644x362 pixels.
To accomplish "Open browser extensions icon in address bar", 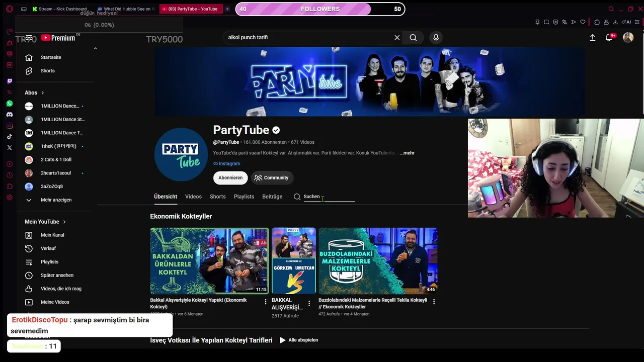I will pos(597,22).
